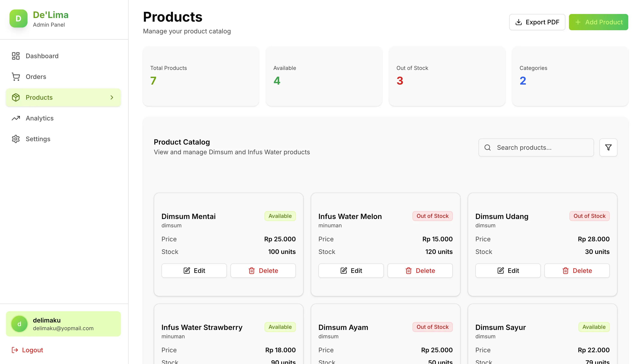Click the Available badge on Dimsum Sayur

594,327
